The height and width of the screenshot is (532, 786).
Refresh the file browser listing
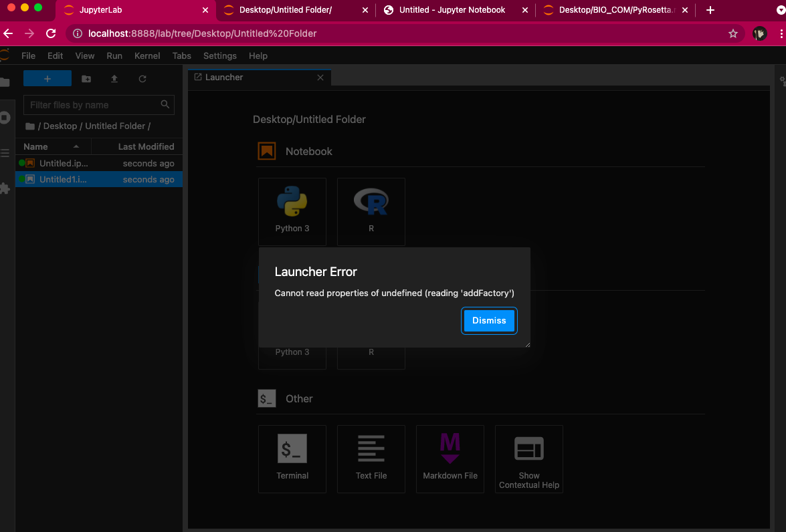pos(142,78)
